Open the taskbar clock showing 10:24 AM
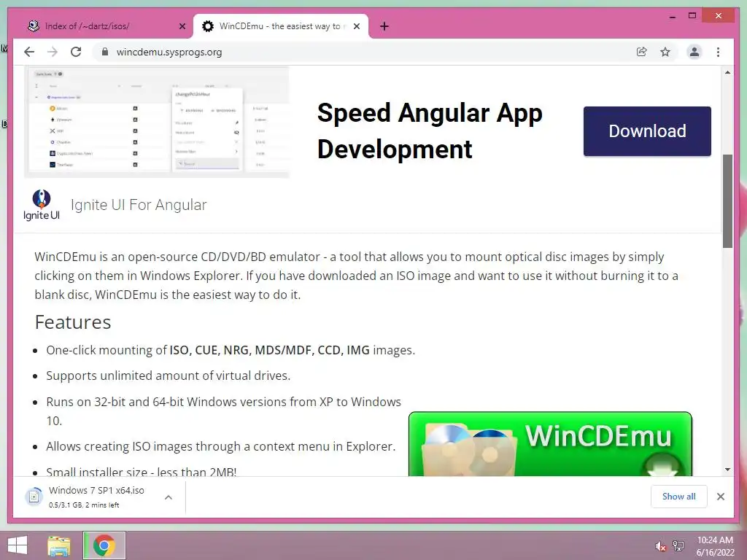This screenshot has height=560, width=747. (x=715, y=545)
